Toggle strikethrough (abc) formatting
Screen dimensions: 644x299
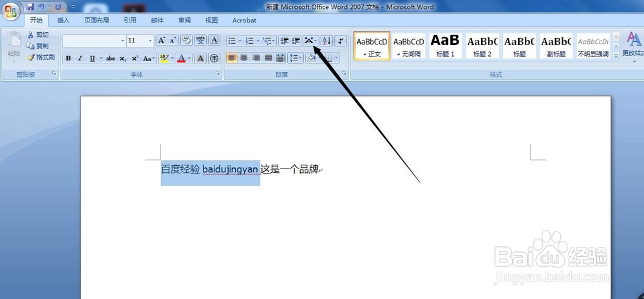pyautogui.click(x=111, y=59)
